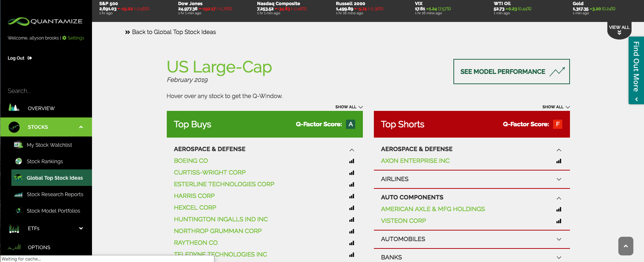Collapse Aerospace & Defense under Top Shorts
Screen dimensions: 644x262
tap(559, 150)
